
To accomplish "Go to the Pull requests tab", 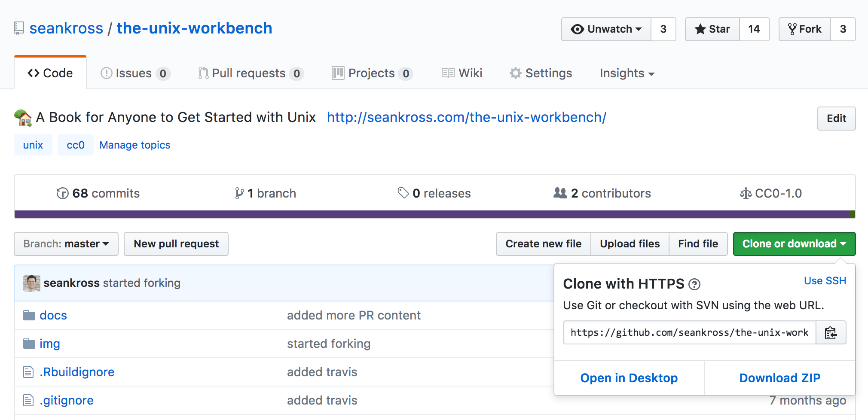I will point(249,73).
